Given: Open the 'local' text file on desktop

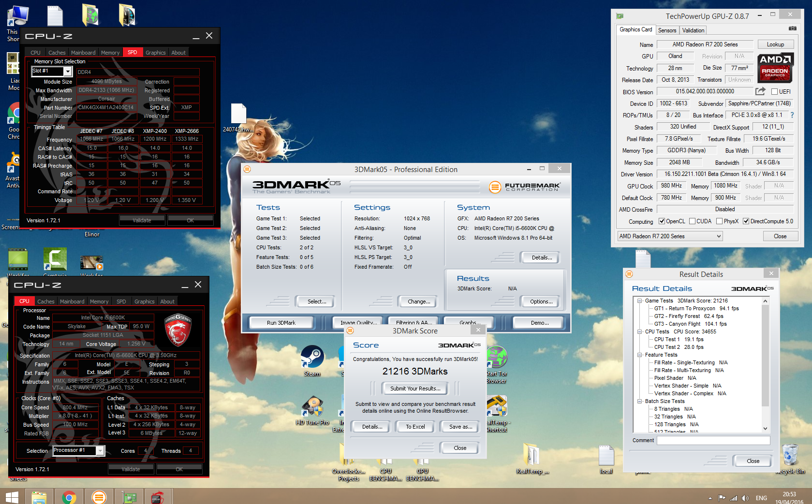Looking at the screenshot, I should 606,459.
